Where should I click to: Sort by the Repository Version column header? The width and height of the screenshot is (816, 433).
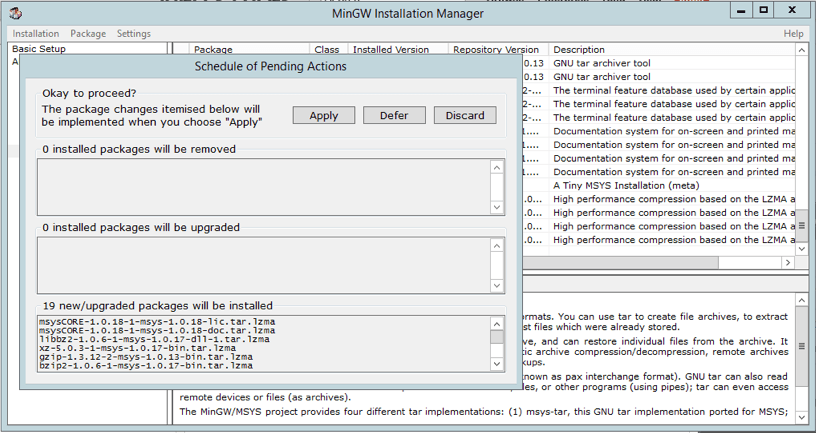[x=496, y=49]
